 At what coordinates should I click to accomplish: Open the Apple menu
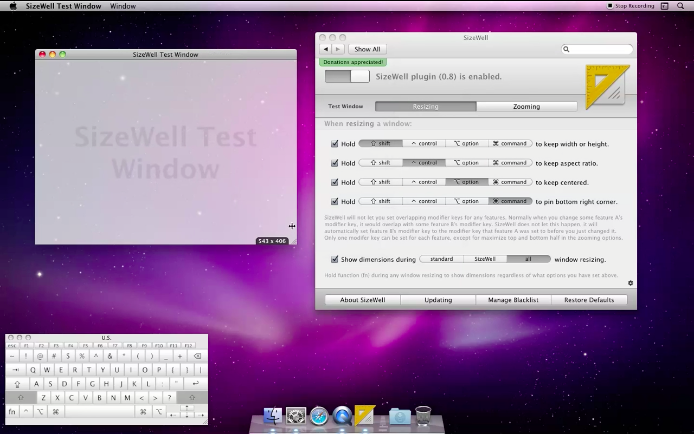pos(13,6)
